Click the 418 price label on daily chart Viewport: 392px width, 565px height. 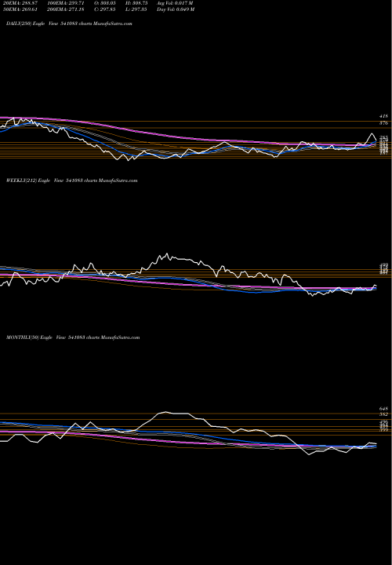[383, 116]
